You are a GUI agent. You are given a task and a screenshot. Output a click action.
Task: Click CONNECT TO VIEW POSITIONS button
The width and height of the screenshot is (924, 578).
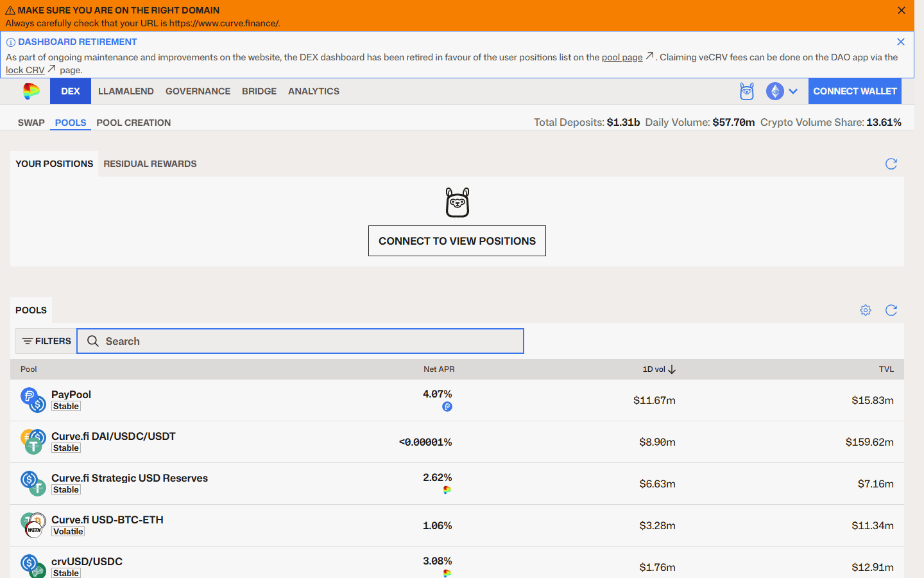[x=457, y=241]
